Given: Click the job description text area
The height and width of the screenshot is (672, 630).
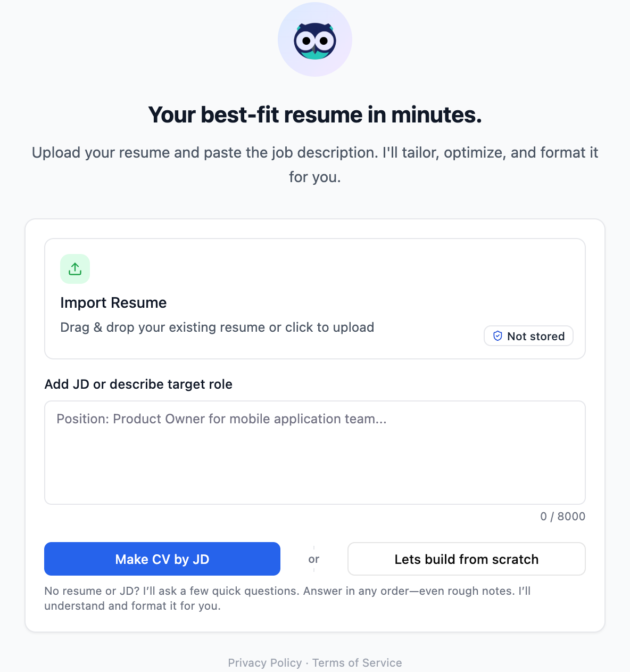Looking at the screenshot, I should 314,453.
